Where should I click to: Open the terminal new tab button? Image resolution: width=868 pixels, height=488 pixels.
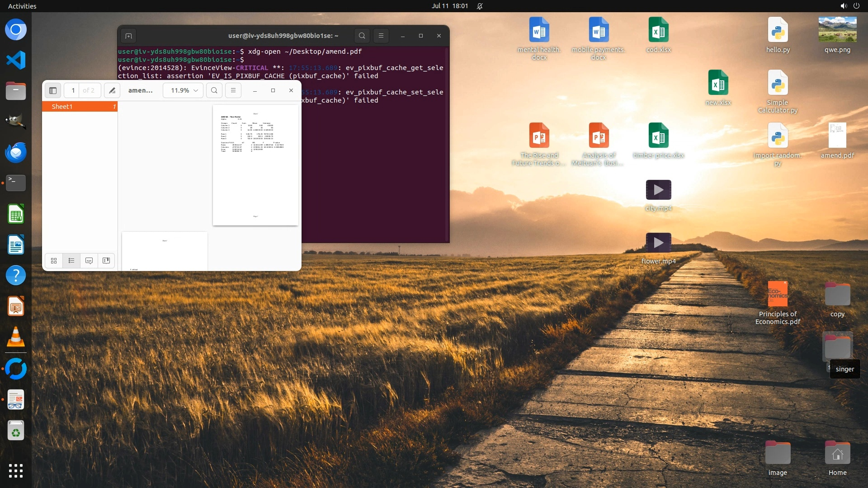coord(128,36)
